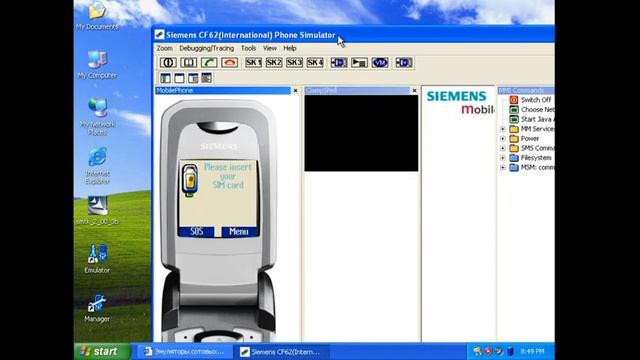This screenshot has width=640, height=360.
Task: Activate the SK2 soft key button
Action: coord(273,62)
